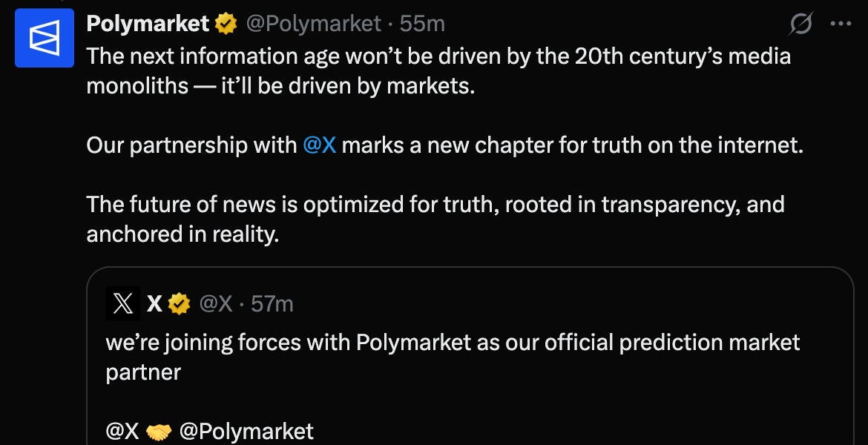
Task: Open the 55m timestamp link
Action: click(422, 24)
